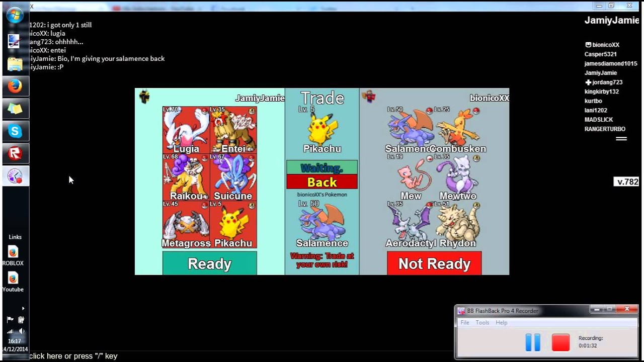Stop recording in BB FlashBack Recorder
The image size is (644, 362).
coord(560,342)
